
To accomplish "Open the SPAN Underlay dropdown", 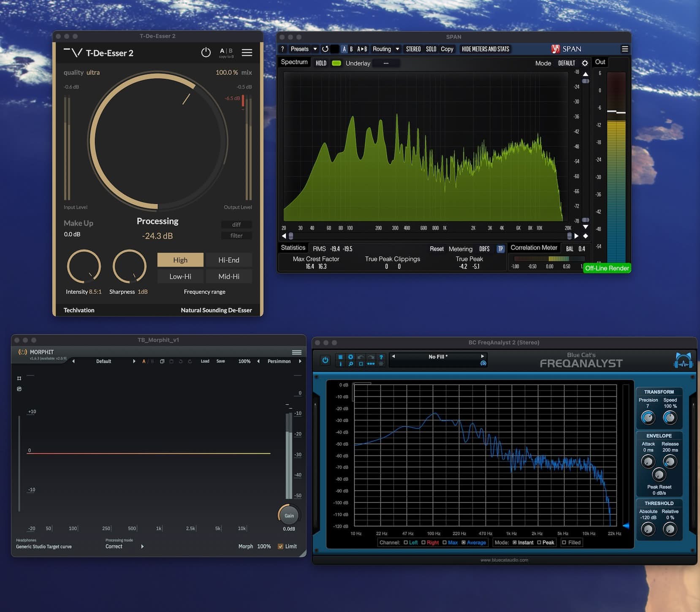I will tap(386, 63).
